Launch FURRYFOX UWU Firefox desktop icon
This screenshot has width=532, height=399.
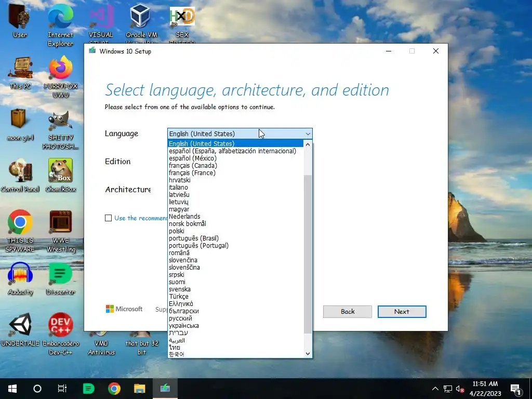pos(60,77)
